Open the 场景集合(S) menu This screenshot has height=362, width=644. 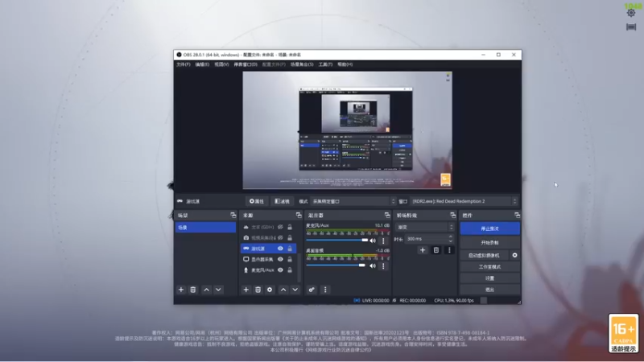click(x=302, y=64)
